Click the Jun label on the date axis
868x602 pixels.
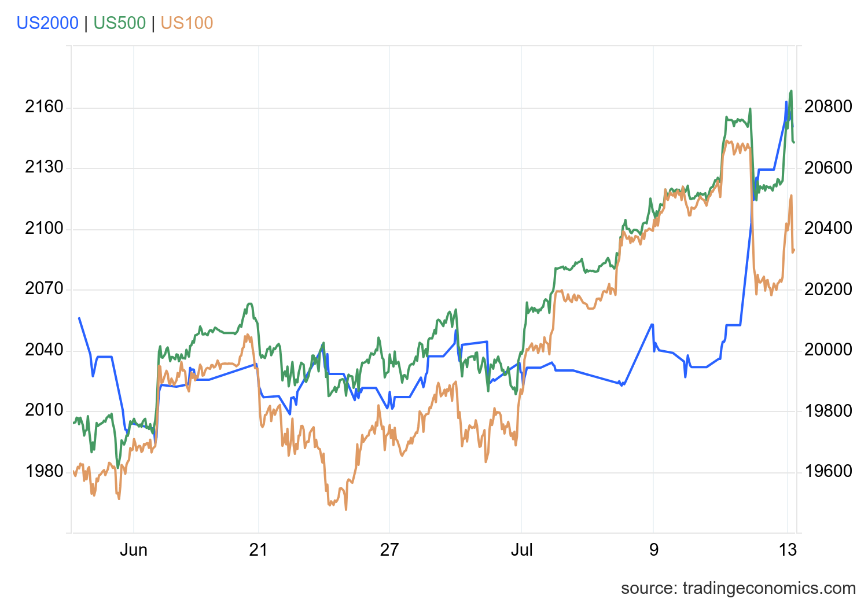pyautogui.click(x=134, y=550)
